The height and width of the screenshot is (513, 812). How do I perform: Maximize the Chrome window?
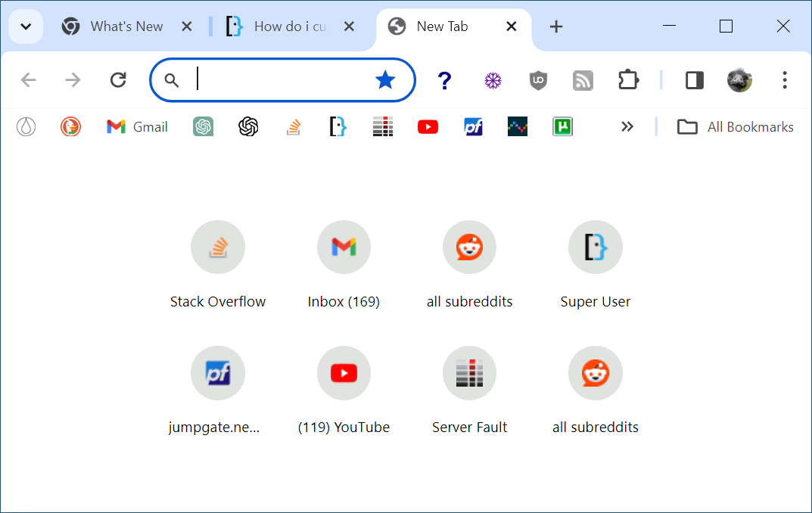tap(726, 26)
